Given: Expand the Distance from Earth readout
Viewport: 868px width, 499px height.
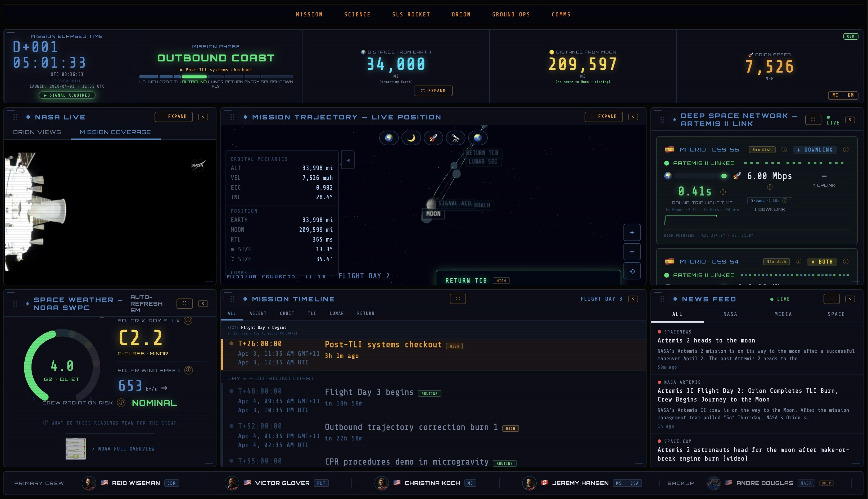Looking at the screenshot, I should pos(433,91).
